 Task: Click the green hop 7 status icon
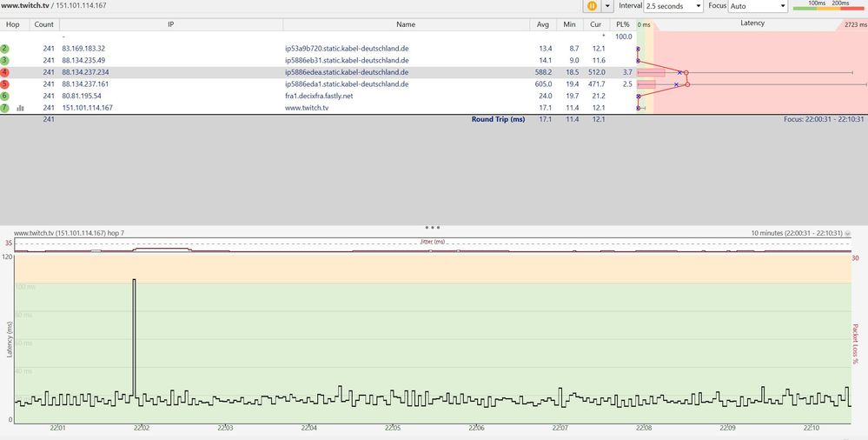click(x=5, y=108)
